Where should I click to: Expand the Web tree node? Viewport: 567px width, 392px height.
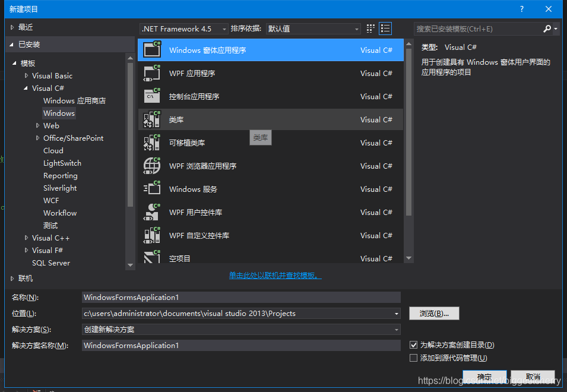point(37,125)
